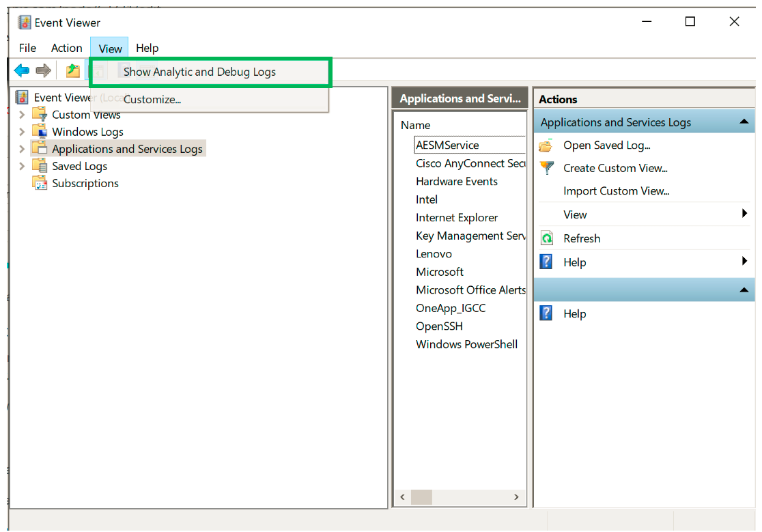This screenshot has height=532, width=762.
Task: Collapse the Applications and Services Logs actions section
Action: coord(744,122)
